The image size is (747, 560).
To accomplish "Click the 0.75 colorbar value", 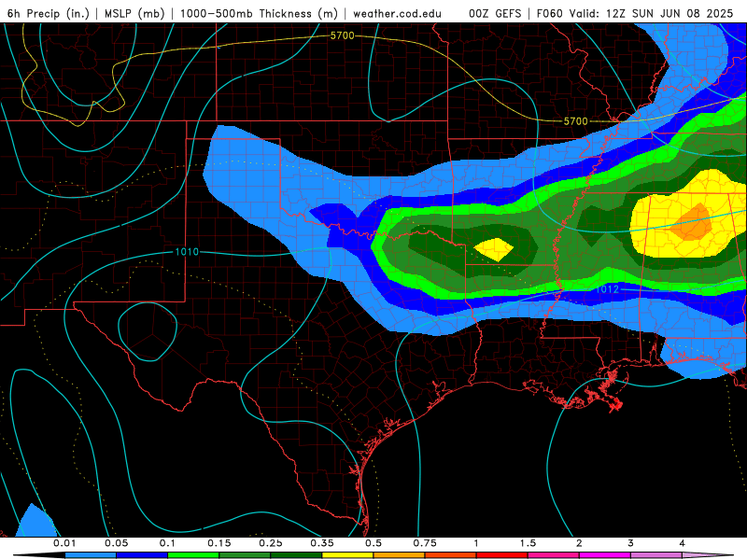I will [425, 543].
